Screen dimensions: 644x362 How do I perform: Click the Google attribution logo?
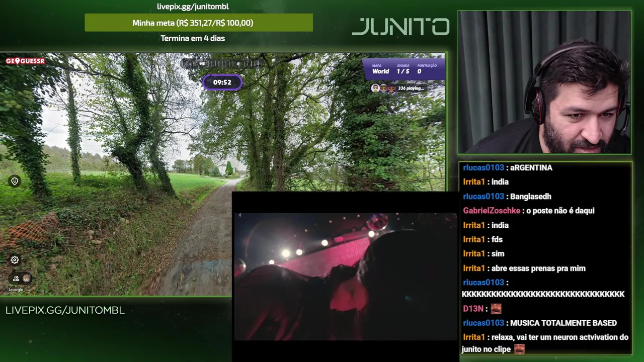(16, 290)
